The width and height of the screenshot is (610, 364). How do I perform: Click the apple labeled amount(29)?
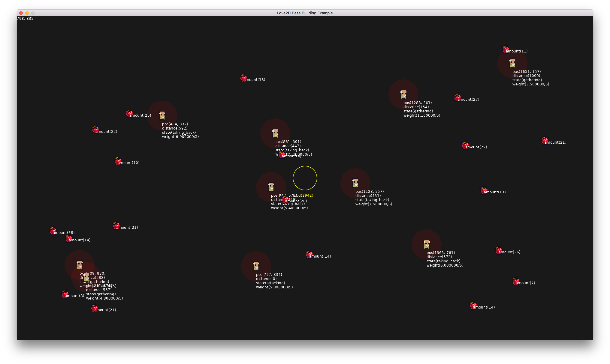click(465, 146)
